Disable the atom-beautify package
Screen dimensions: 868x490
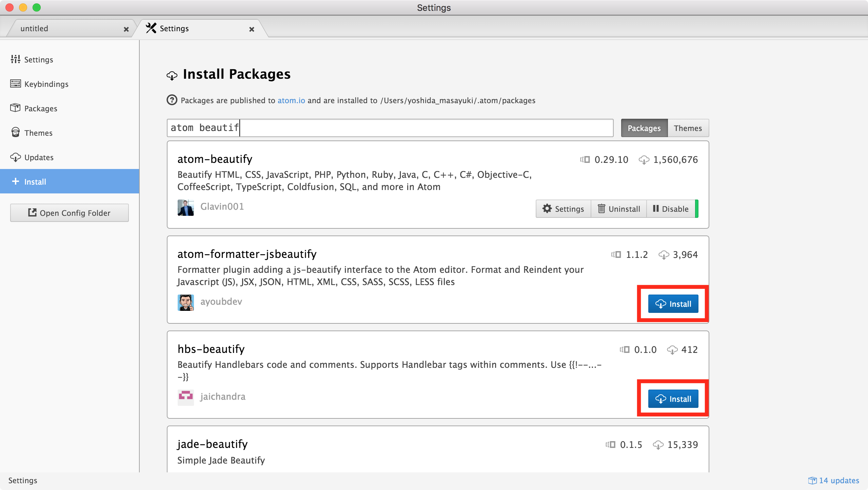pyautogui.click(x=671, y=209)
